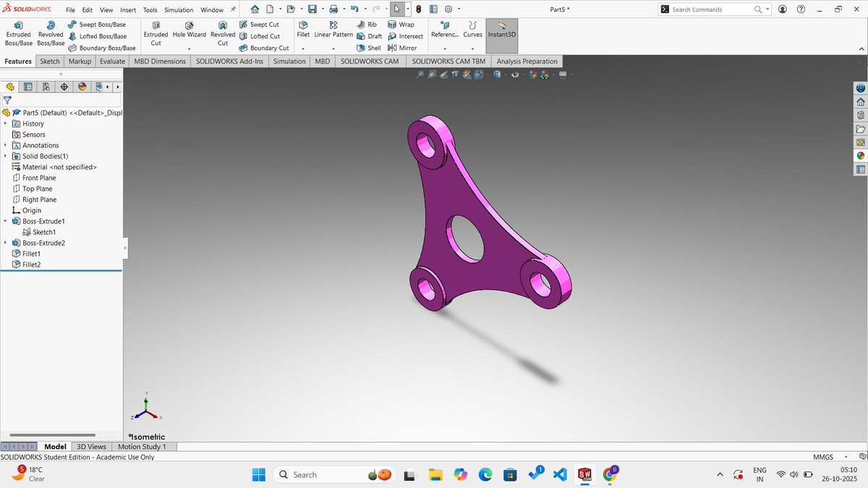The width and height of the screenshot is (868, 488).
Task: Pick the Boundary Boss/Base tool
Action: (101, 48)
